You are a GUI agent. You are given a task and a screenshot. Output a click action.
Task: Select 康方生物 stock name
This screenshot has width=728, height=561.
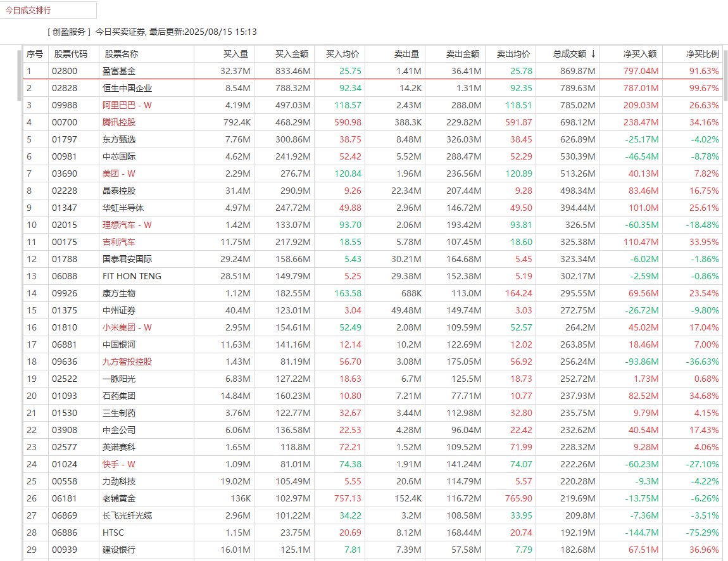(119, 294)
